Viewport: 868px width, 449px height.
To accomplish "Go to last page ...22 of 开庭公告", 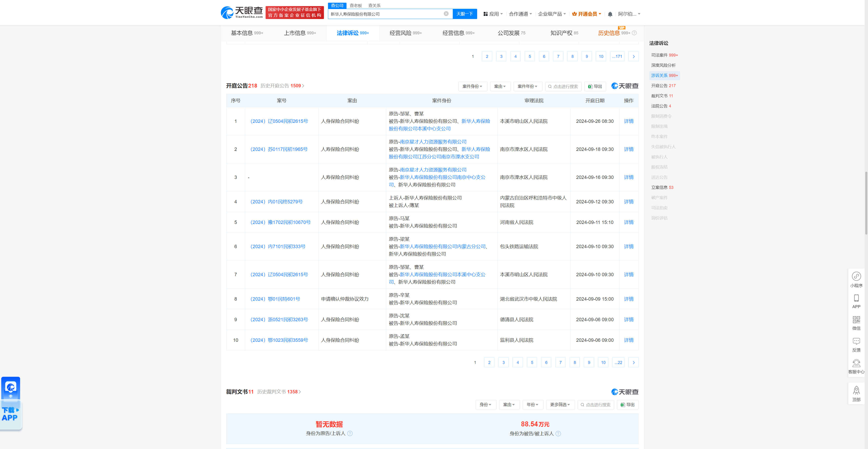I will pyautogui.click(x=618, y=362).
